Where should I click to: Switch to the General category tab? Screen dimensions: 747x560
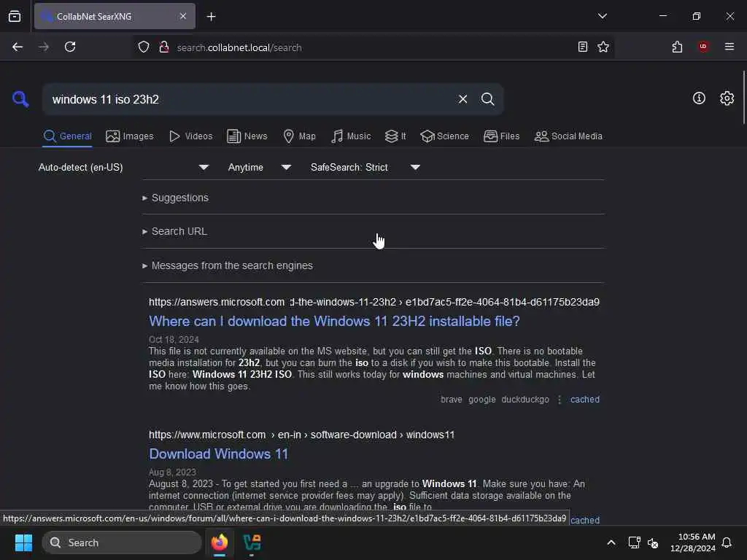(67, 136)
